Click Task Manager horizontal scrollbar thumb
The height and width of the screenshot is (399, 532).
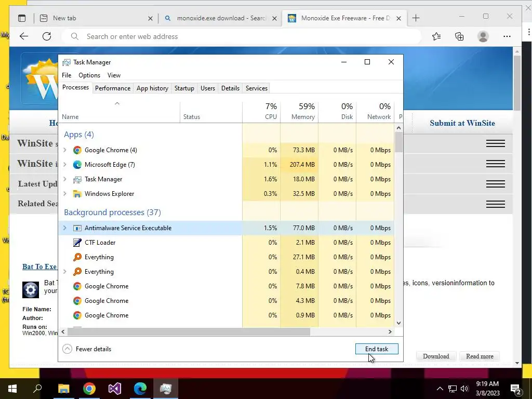click(x=189, y=332)
